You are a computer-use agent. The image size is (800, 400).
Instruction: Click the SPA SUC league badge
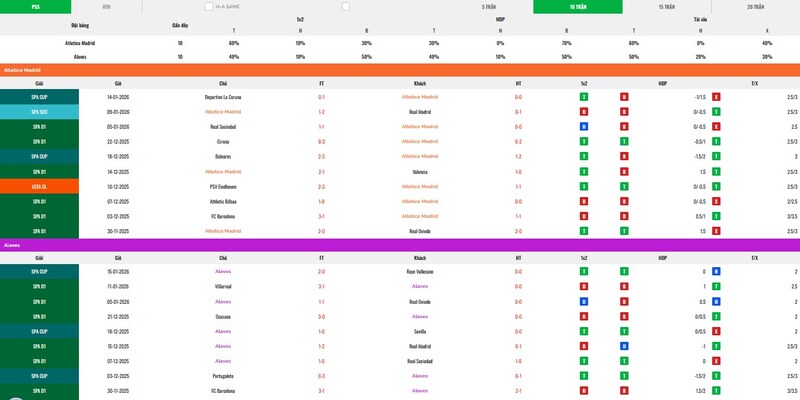tap(39, 112)
